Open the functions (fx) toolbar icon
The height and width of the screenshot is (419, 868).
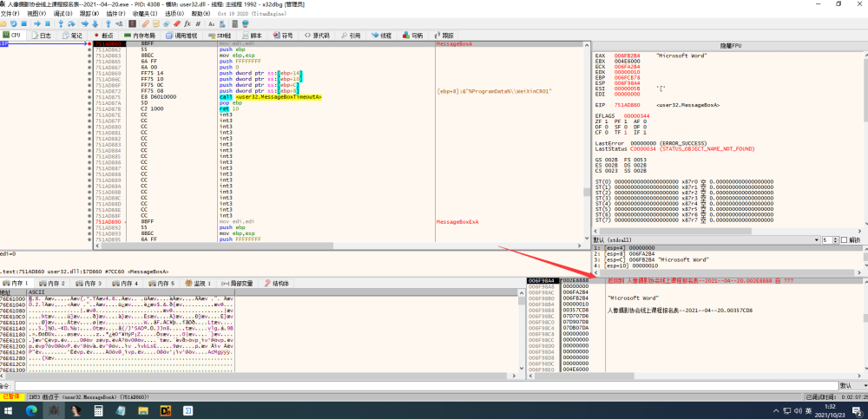[x=187, y=23]
